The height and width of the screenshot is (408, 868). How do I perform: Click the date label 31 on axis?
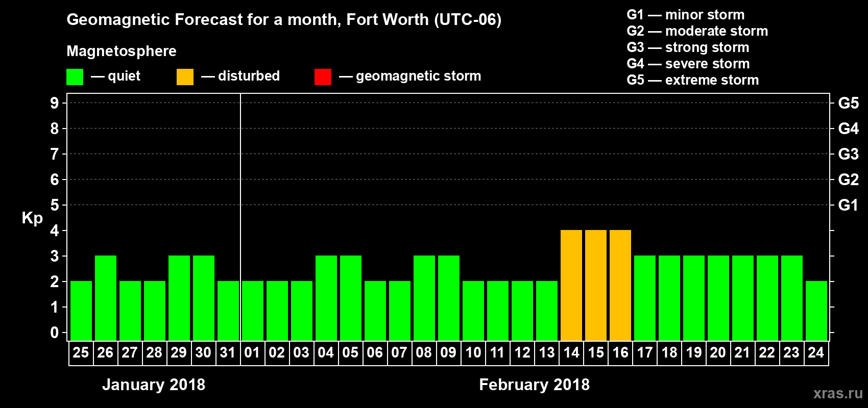228,353
